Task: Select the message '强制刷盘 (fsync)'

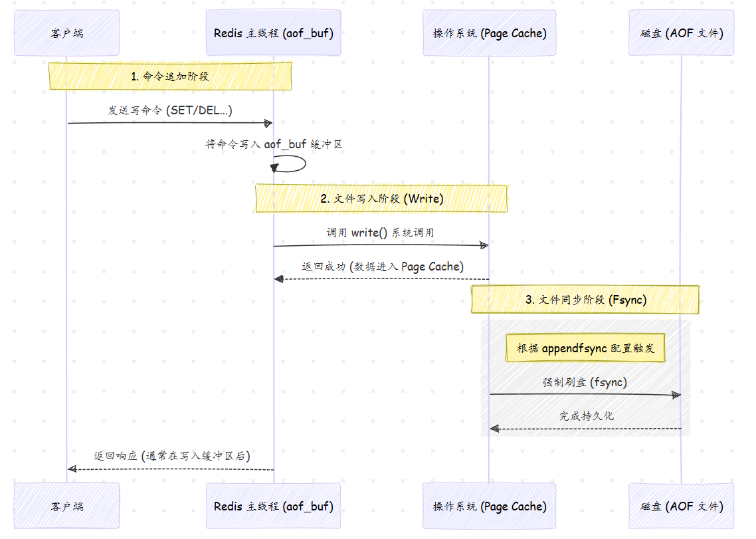Action: 585,382
